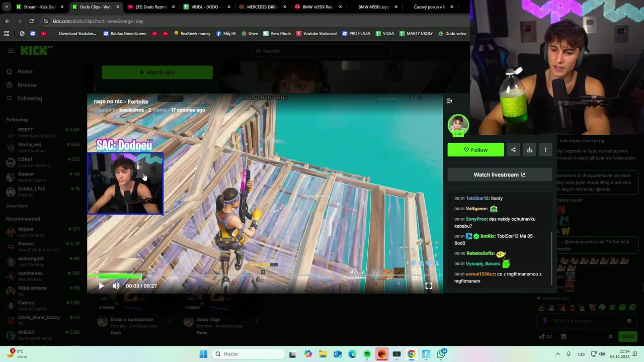Click the Kick logo
Viewport: 644px width, 362px height.
[x=36, y=51]
